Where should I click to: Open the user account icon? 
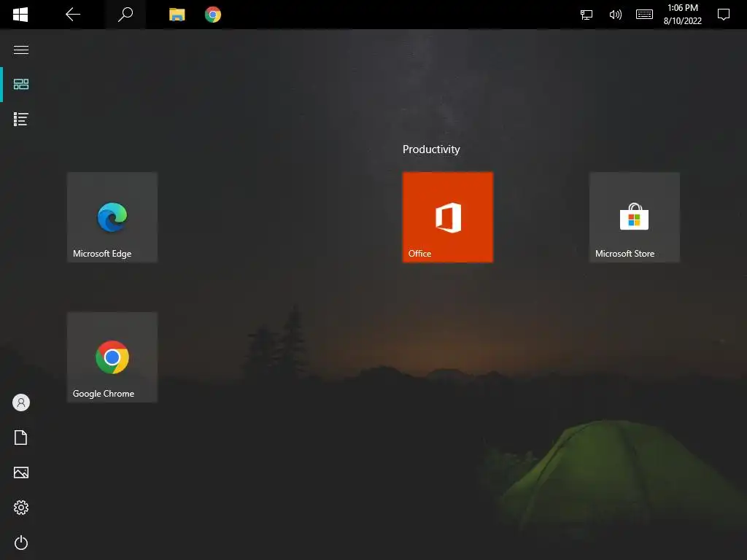[21, 402]
